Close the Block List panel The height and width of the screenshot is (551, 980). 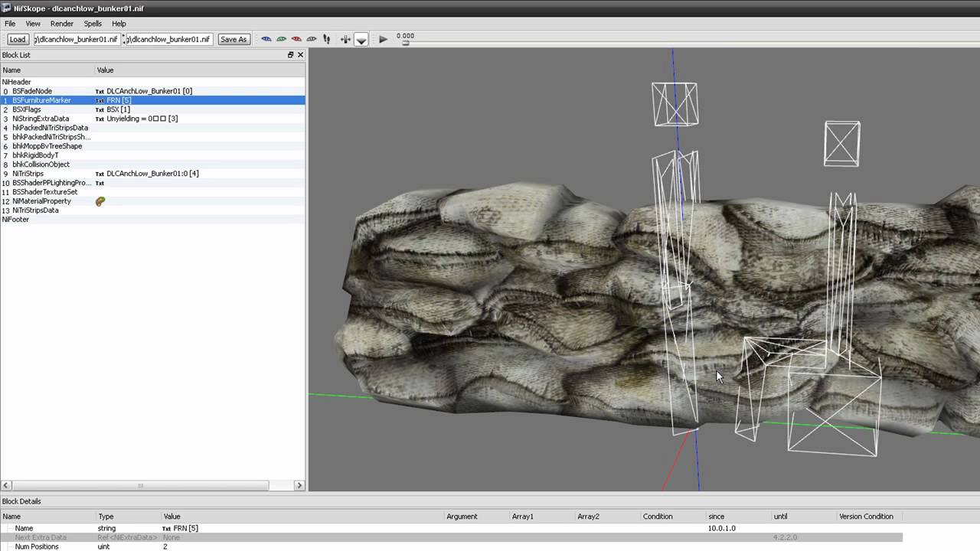pyautogui.click(x=300, y=55)
